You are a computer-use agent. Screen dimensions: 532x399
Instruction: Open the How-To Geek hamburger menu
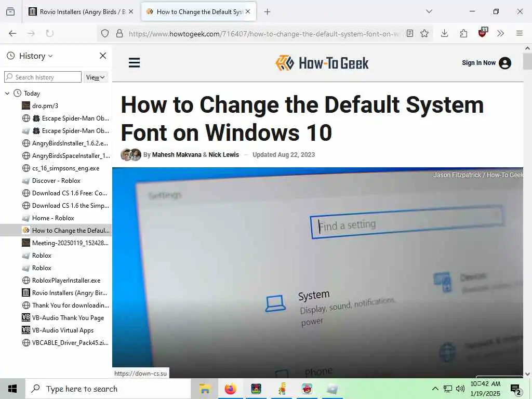tap(135, 63)
